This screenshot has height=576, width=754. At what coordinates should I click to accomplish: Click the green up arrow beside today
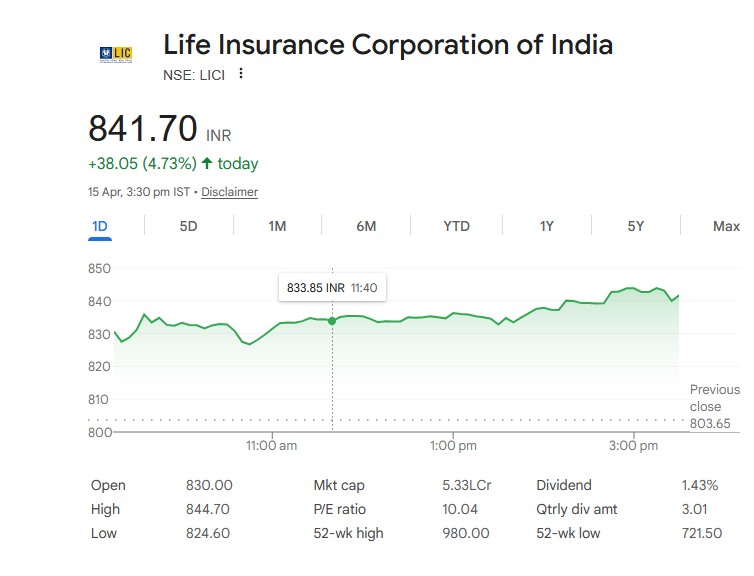207,163
